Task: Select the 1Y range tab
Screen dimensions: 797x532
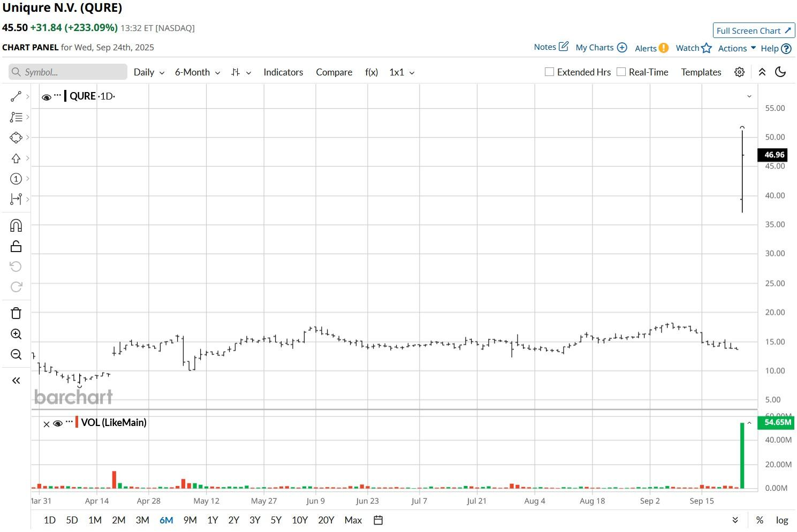Action: click(212, 520)
